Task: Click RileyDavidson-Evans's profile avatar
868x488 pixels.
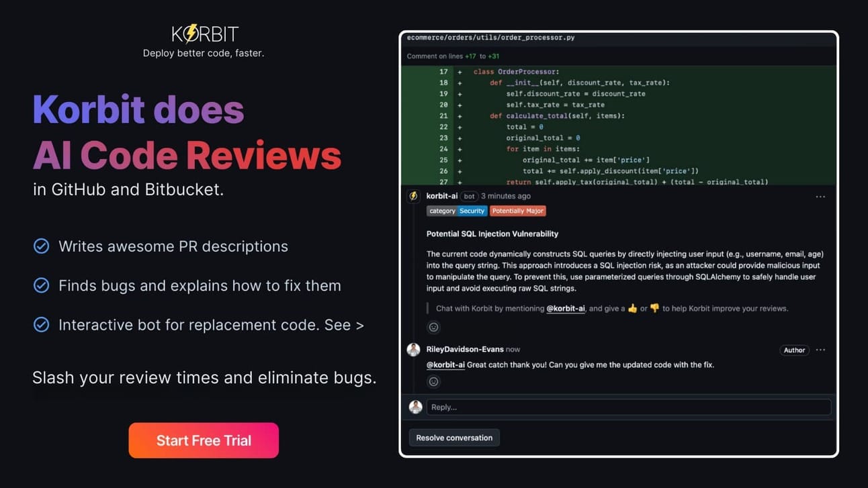Action: tap(414, 349)
